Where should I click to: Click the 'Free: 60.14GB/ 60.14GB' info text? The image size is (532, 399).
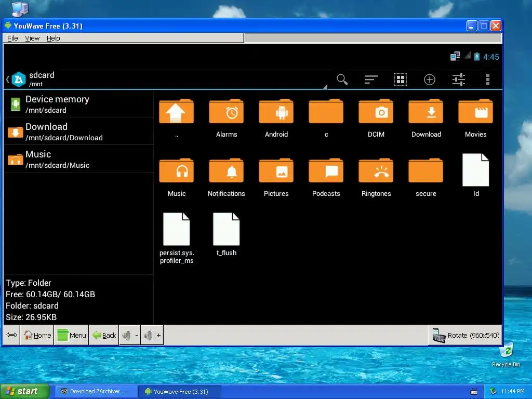(x=50, y=294)
